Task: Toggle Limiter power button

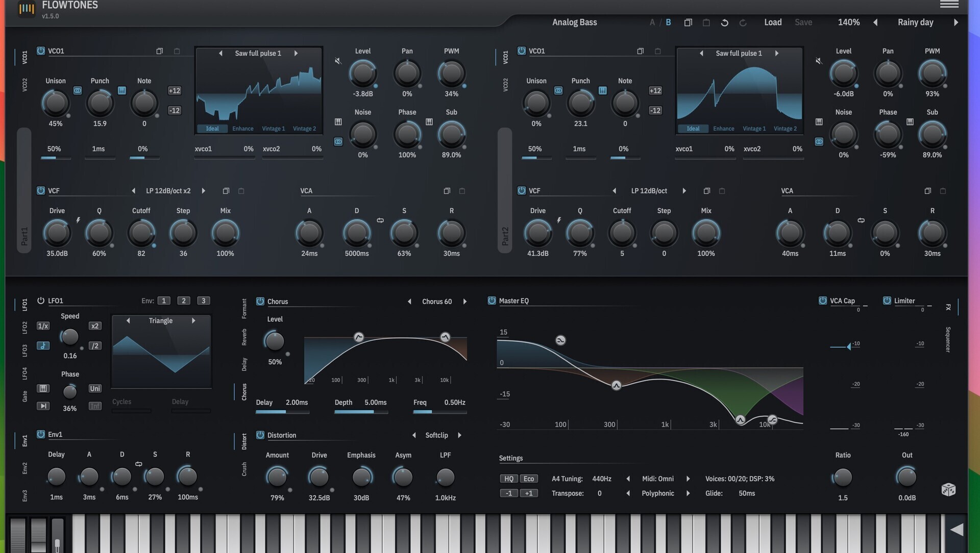Action: (x=887, y=301)
